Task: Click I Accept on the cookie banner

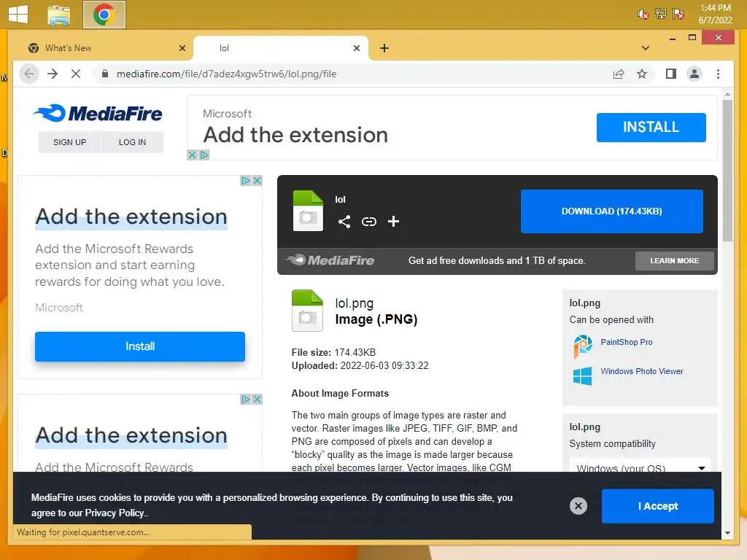Action: pyautogui.click(x=657, y=506)
